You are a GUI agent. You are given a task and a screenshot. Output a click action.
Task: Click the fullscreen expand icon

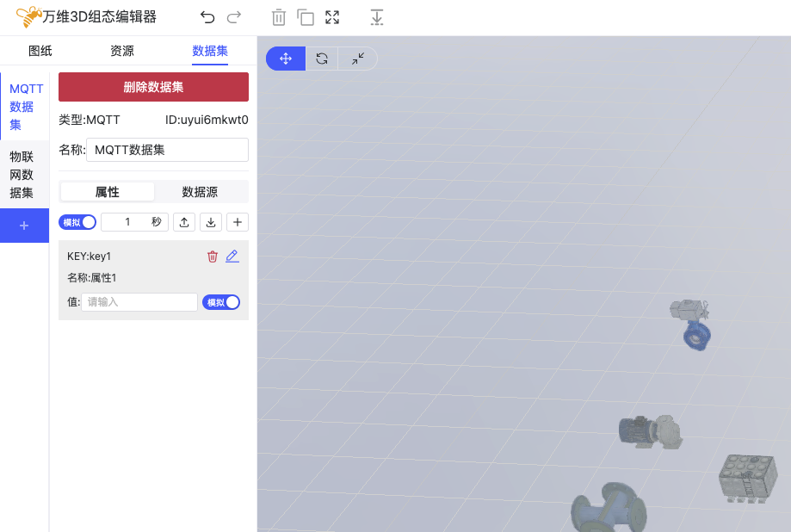pos(332,17)
